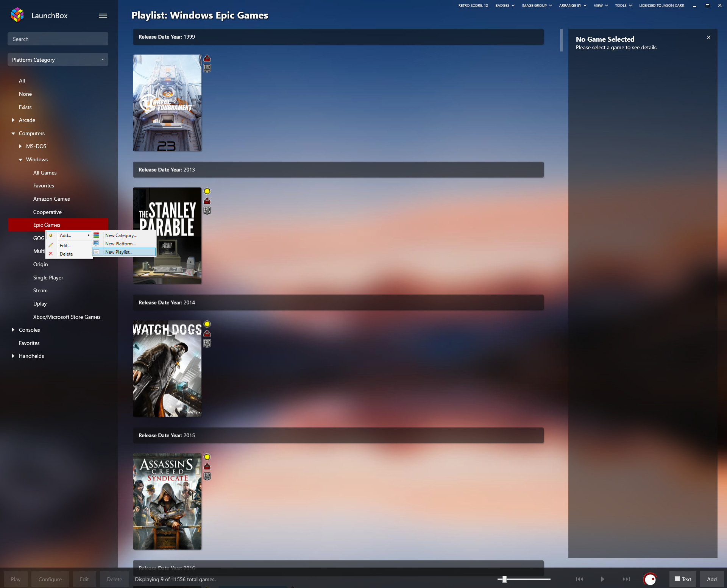Open the Add... context menu entry
727x588 pixels.
(x=69, y=236)
